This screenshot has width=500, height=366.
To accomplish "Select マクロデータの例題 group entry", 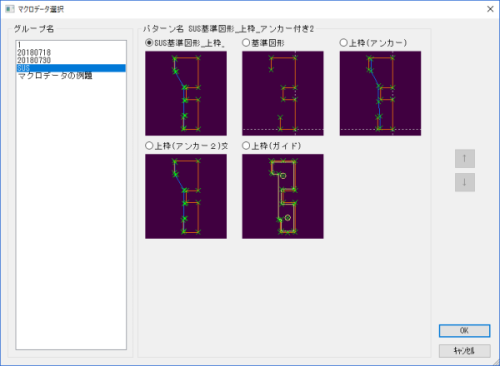I will [x=71, y=76].
